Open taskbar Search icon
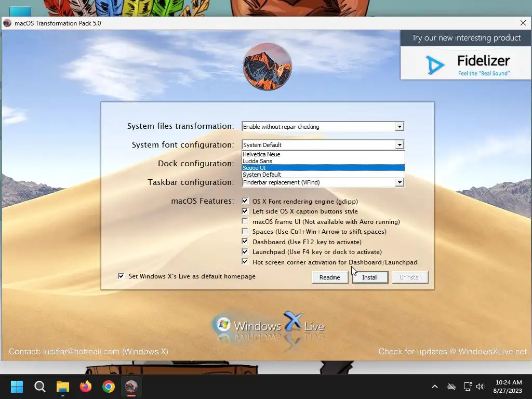 click(39, 387)
